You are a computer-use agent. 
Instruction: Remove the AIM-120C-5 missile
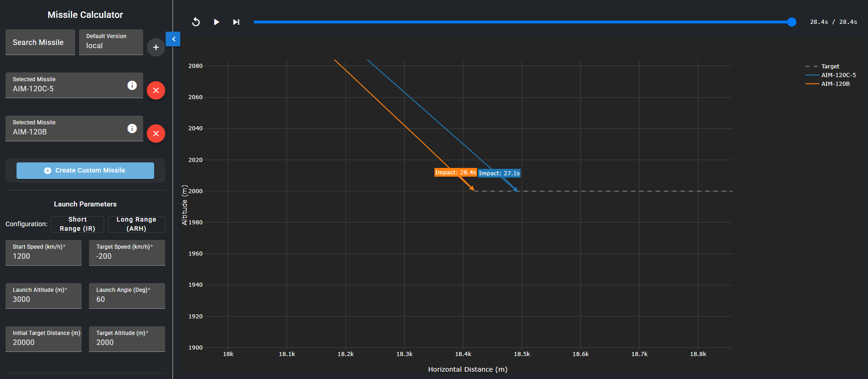click(x=156, y=90)
